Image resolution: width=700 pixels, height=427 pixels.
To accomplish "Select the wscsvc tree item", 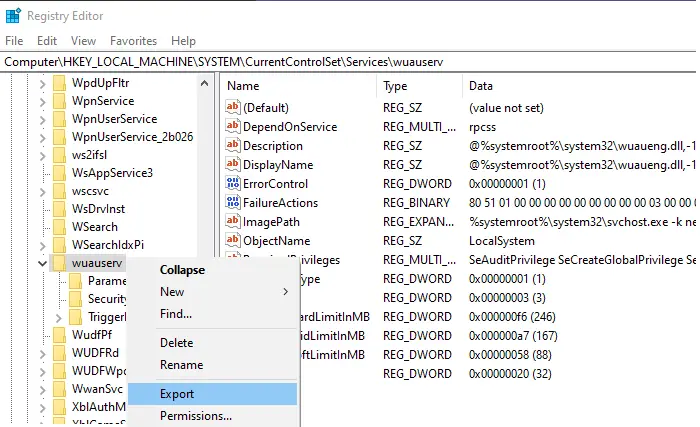I will [90, 191].
